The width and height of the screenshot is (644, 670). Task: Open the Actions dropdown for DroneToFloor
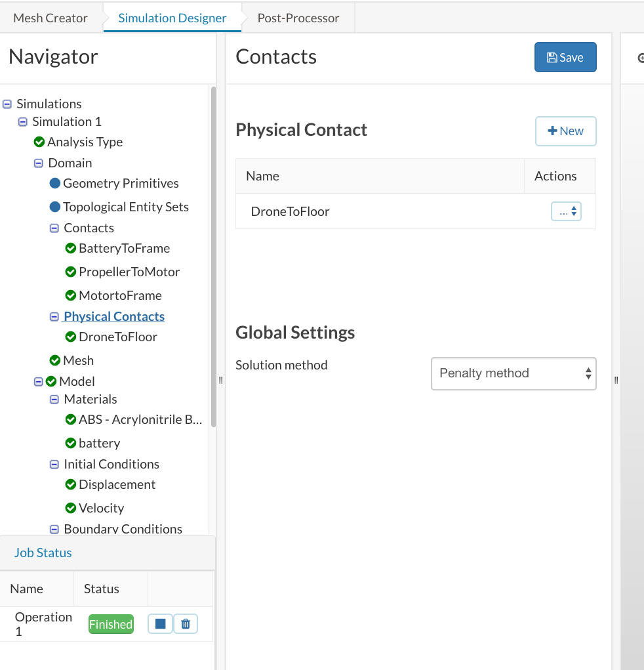click(566, 211)
